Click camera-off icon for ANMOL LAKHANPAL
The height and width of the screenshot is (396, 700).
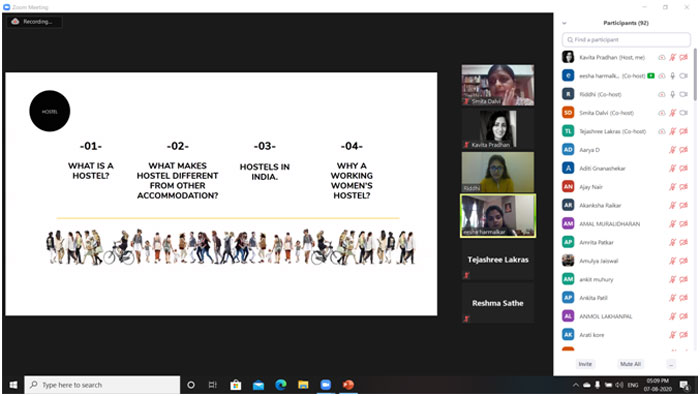(x=683, y=316)
